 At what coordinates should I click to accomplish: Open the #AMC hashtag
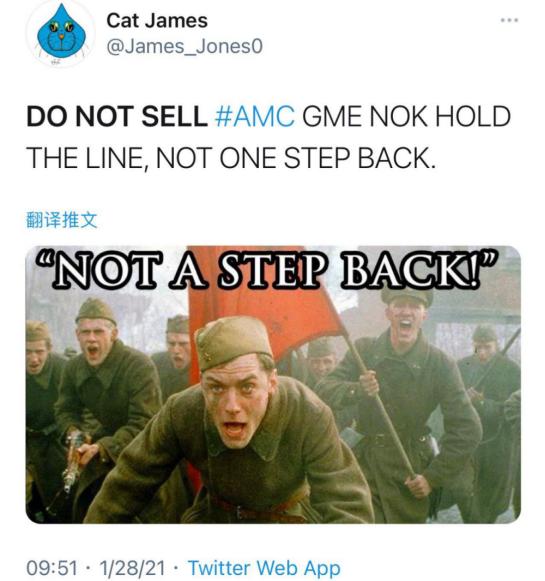(255, 116)
